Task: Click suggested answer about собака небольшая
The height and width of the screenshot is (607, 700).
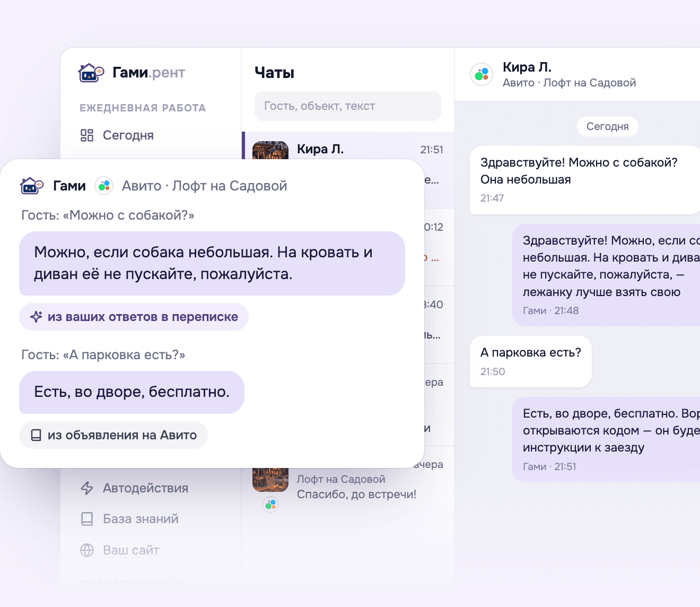Action: click(x=212, y=263)
